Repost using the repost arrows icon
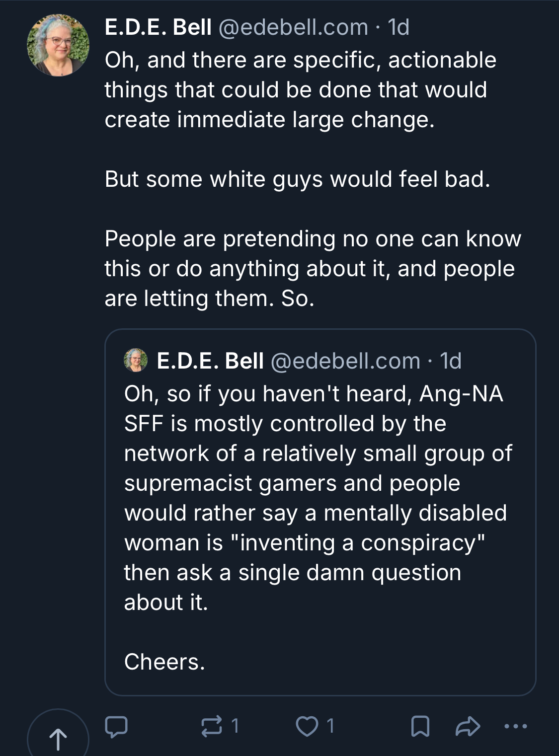This screenshot has height=756, width=559. pos(211,727)
